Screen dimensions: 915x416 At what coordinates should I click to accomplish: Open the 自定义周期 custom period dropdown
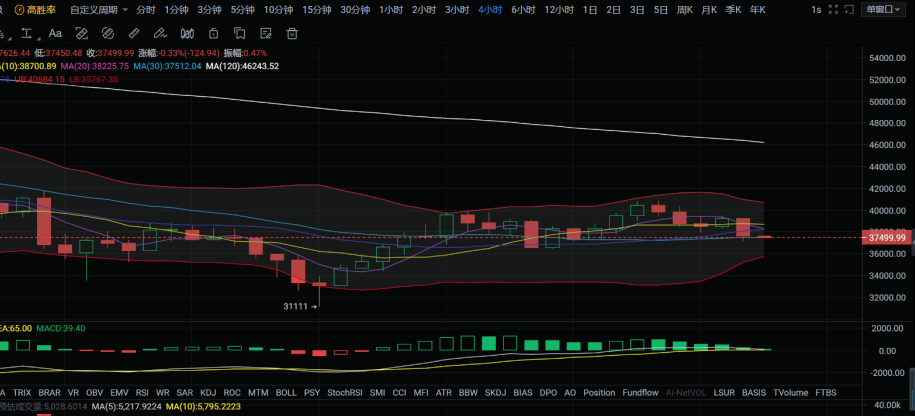[x=99, y=9]
